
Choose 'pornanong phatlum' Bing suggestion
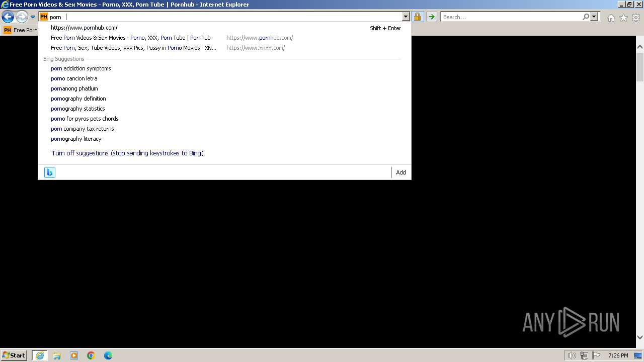[225, 88]
